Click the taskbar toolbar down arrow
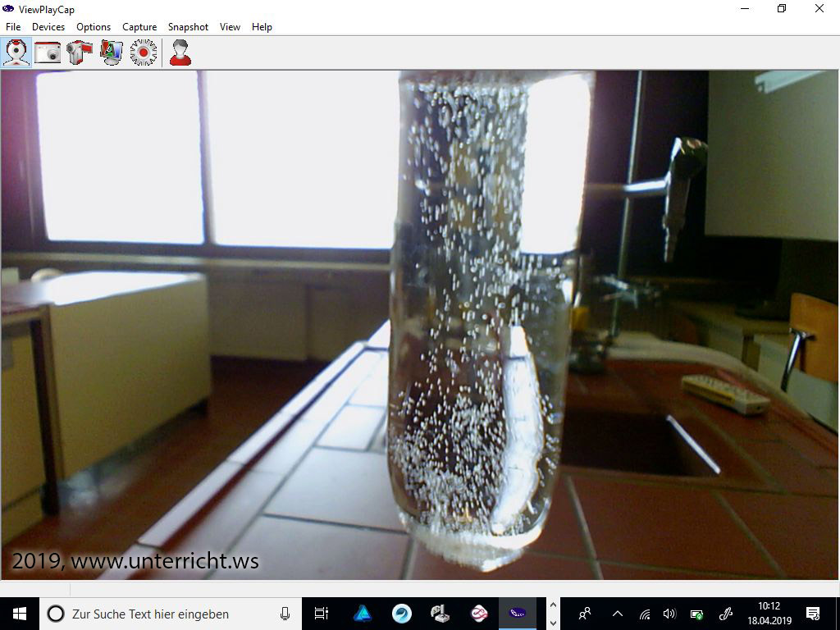Screen dimensions: 840x630 tap(554, 623)
